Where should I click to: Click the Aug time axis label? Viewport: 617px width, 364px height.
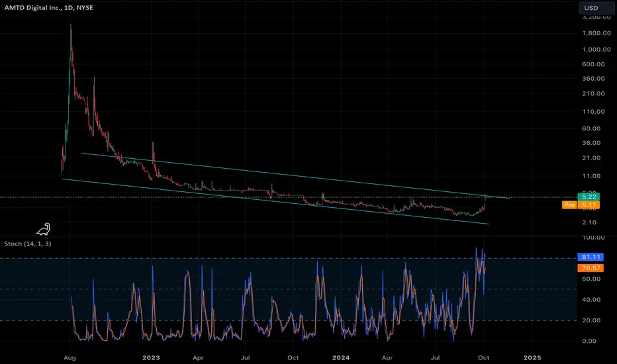(70, 357)
